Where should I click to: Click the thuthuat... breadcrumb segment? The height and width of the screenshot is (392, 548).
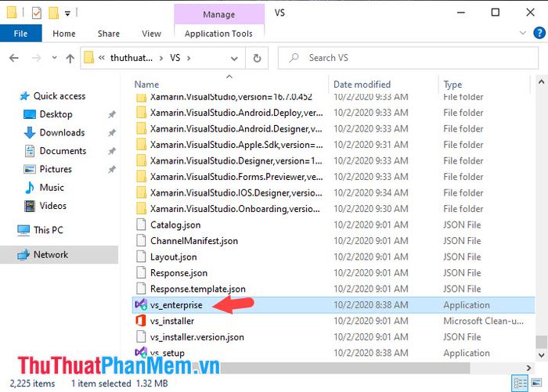(132, 58)
